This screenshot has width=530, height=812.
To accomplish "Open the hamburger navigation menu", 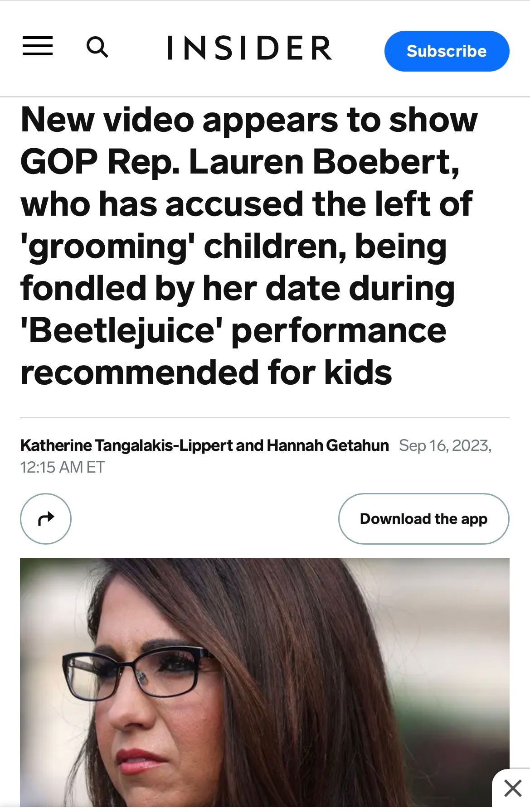I will pos(38,46).
